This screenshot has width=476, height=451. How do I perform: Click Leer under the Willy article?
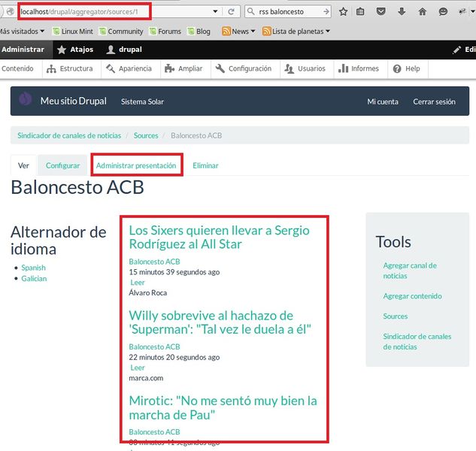138,368
